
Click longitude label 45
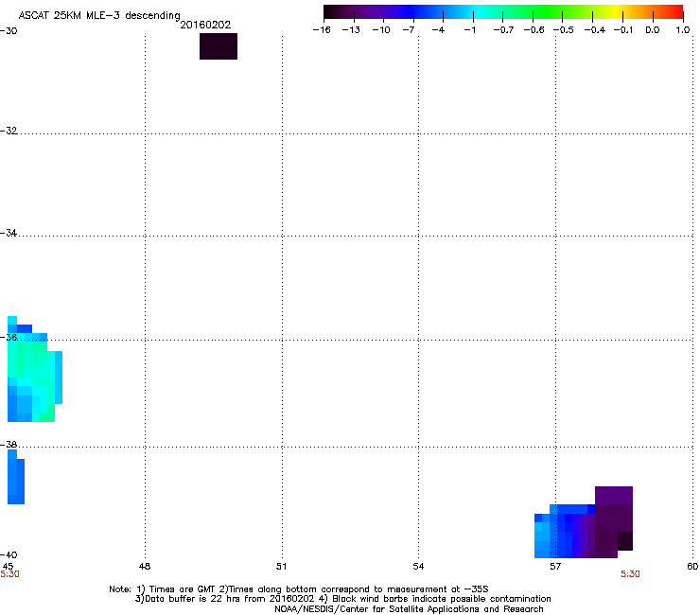point(8,566)
